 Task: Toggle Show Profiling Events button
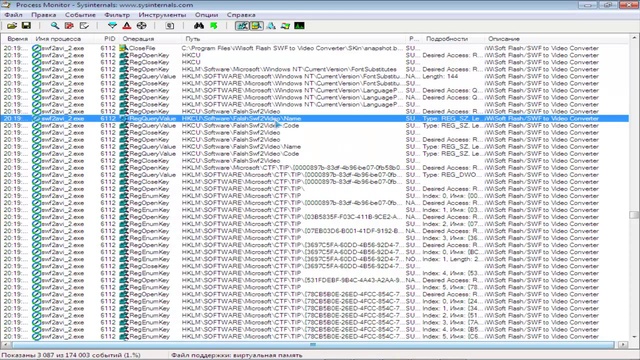[x=299, y=26]
